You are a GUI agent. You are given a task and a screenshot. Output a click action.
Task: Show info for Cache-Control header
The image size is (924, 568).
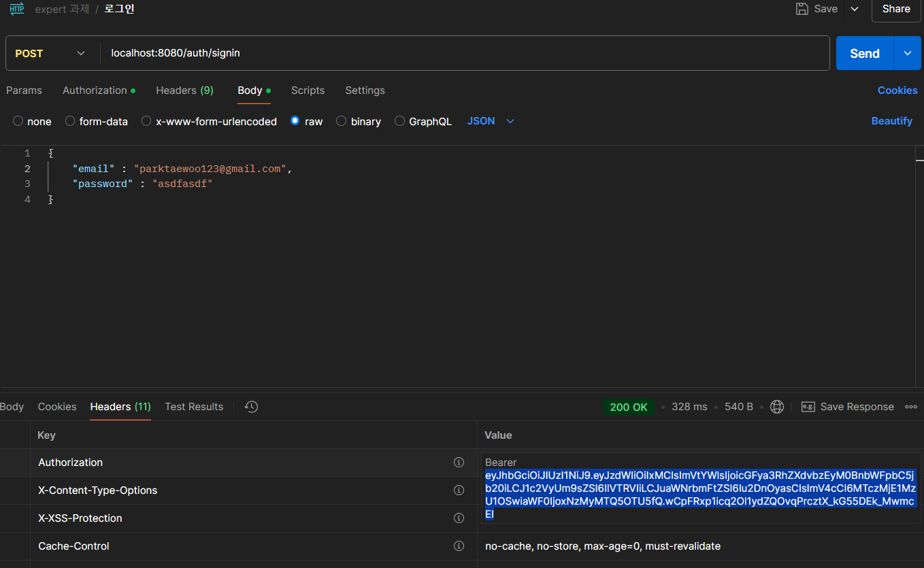(x=459, y=546)
